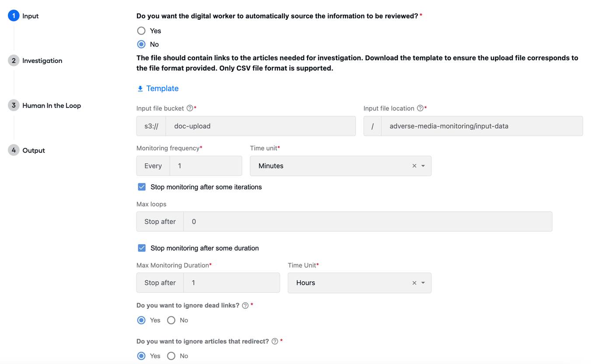Click the step 1 Input circle icon

pyautogui.click(x=14, y=16)
